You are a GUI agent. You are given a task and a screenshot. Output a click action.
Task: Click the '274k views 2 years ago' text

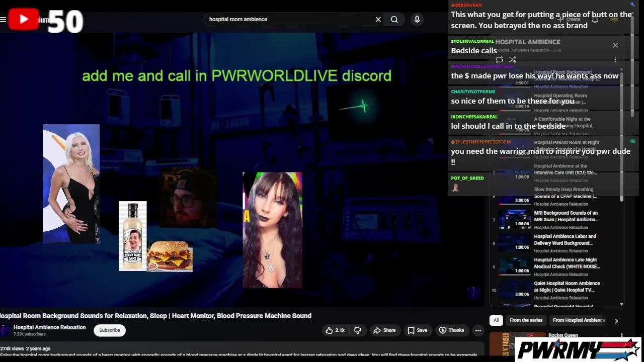point(25,348)
